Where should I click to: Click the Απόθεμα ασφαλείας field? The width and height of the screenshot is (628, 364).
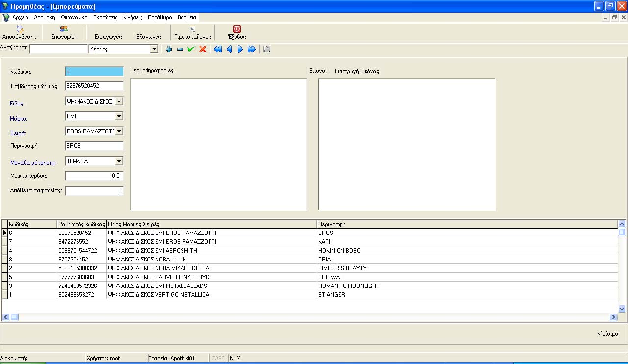[94, 191]
